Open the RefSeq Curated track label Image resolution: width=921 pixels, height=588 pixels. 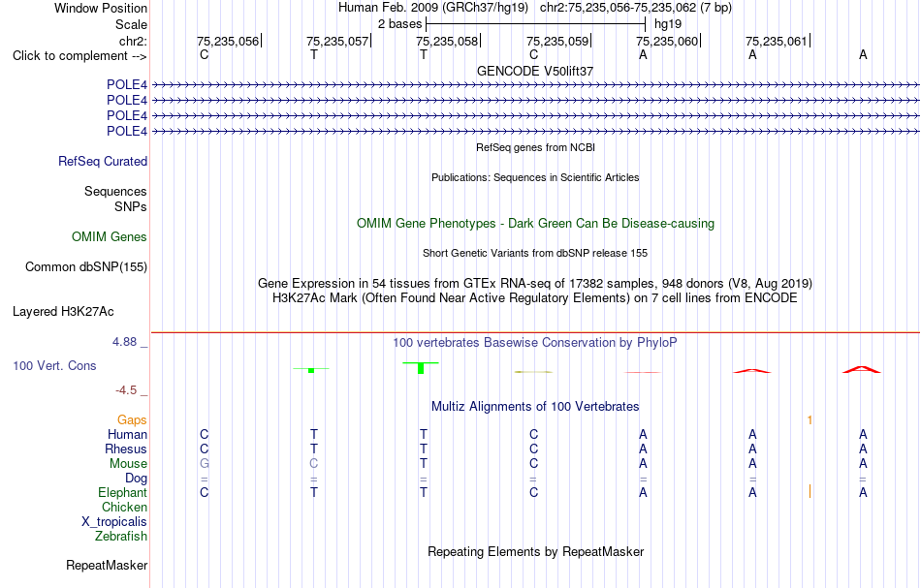click(x=102, y=162)
